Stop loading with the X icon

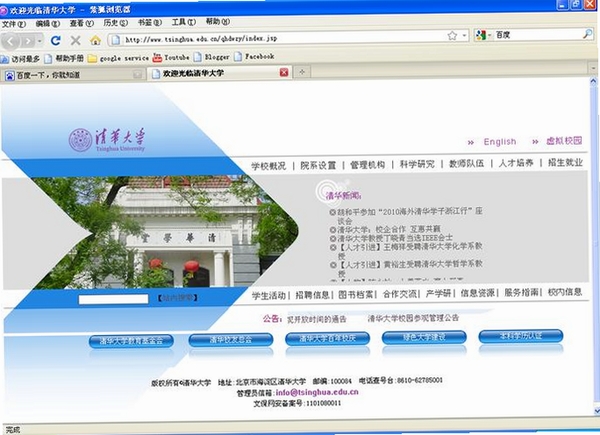(76, 40)
